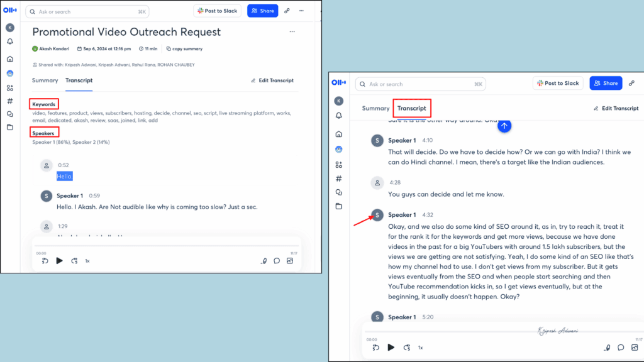Click Speaker 1 avatar at 0:59
Viewport: 644px width, 362px height.
[x=47, y=196]
